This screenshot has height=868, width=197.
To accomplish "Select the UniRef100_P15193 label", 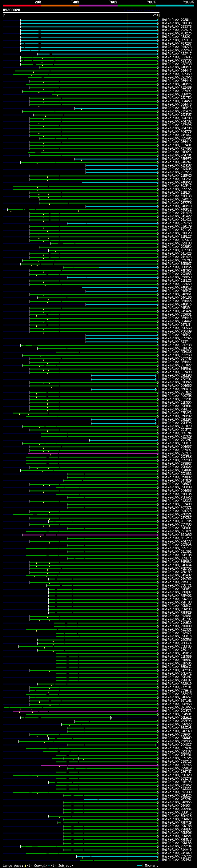I will coord(177,782).
